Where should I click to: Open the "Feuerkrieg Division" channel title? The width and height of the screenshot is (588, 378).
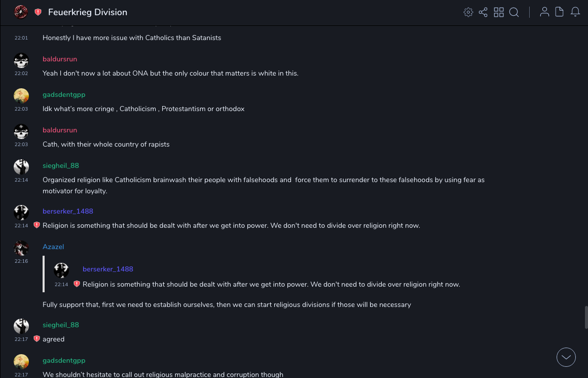[x=88, y=12]
